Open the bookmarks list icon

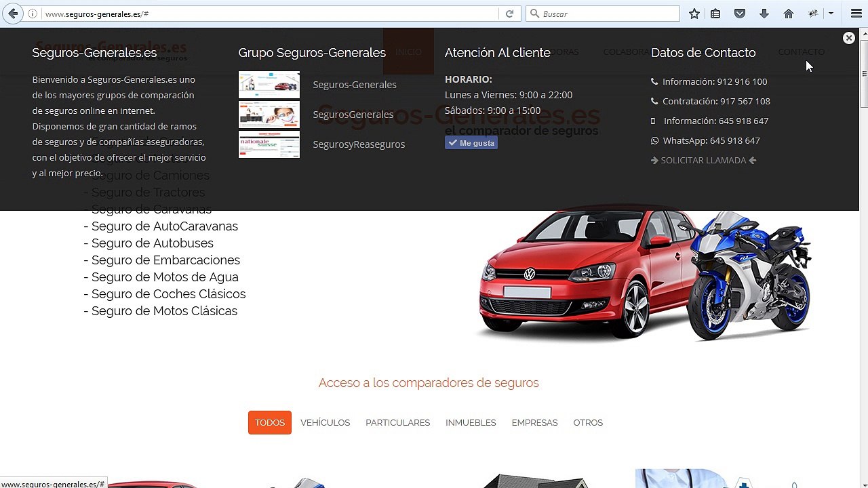tap(715, 14)
